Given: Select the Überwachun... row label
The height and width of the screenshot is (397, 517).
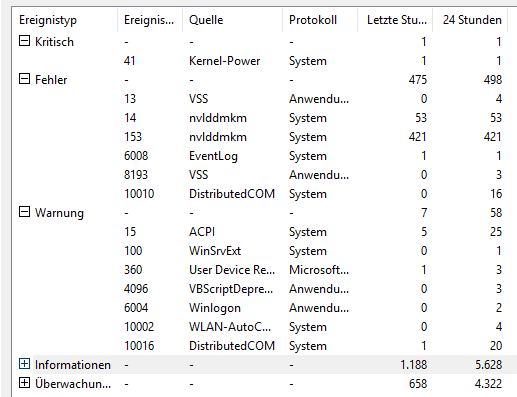Looking at the screenshot, I should click(x=73, y=384).
